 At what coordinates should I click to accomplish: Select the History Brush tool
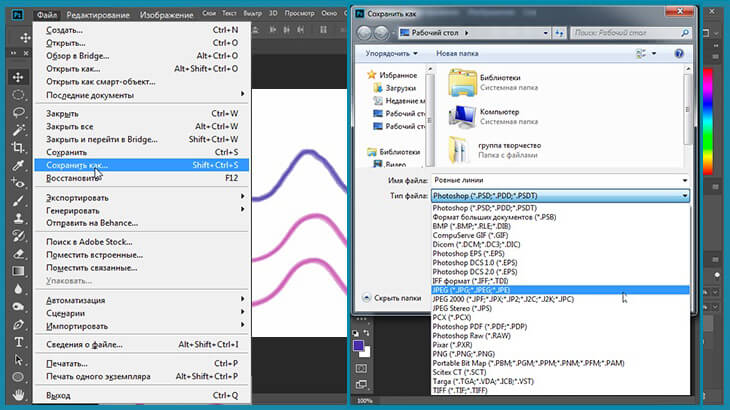18,236
